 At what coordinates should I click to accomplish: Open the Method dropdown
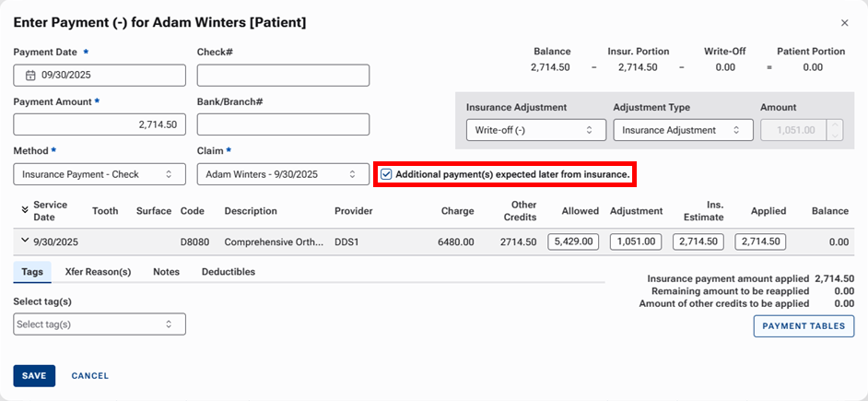(x=99, y=173)
